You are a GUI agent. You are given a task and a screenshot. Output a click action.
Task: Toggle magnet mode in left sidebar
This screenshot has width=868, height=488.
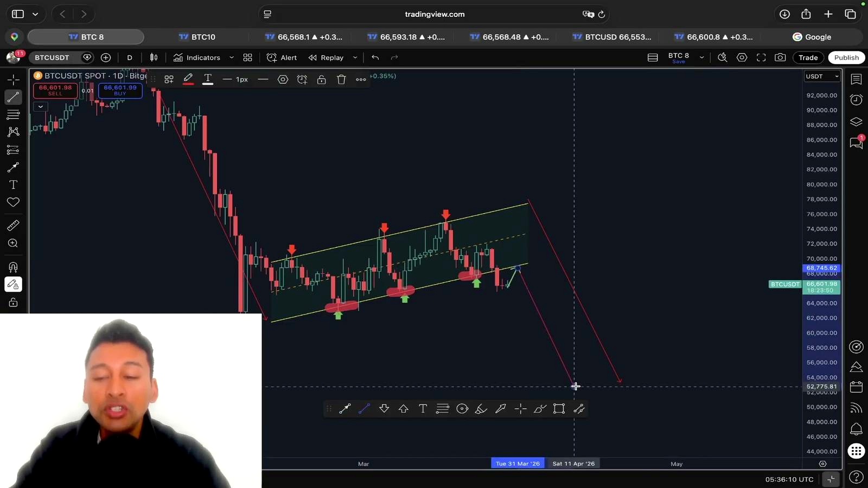pos(13,267)
